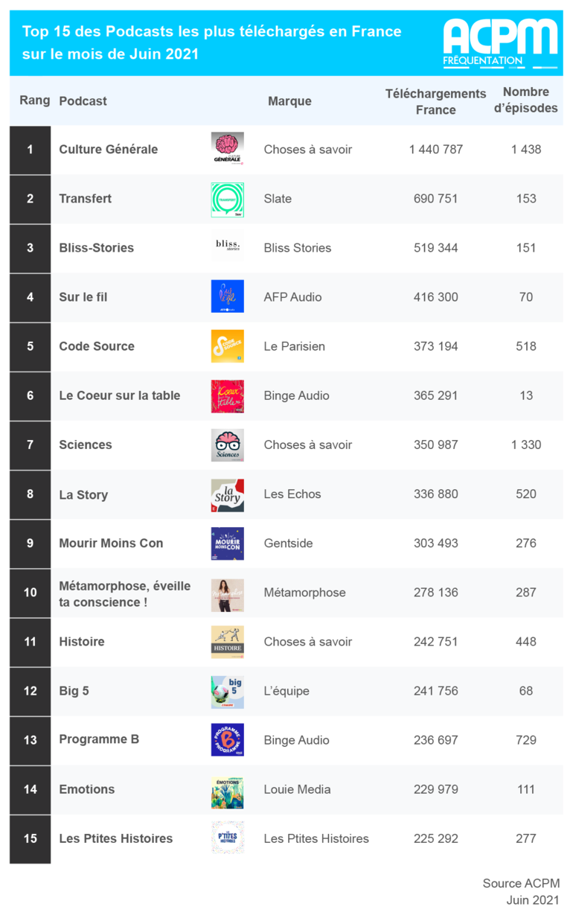Click the Bliss-Stories podcast title
This screenshot has height=924, width=573.
[97, 248]
